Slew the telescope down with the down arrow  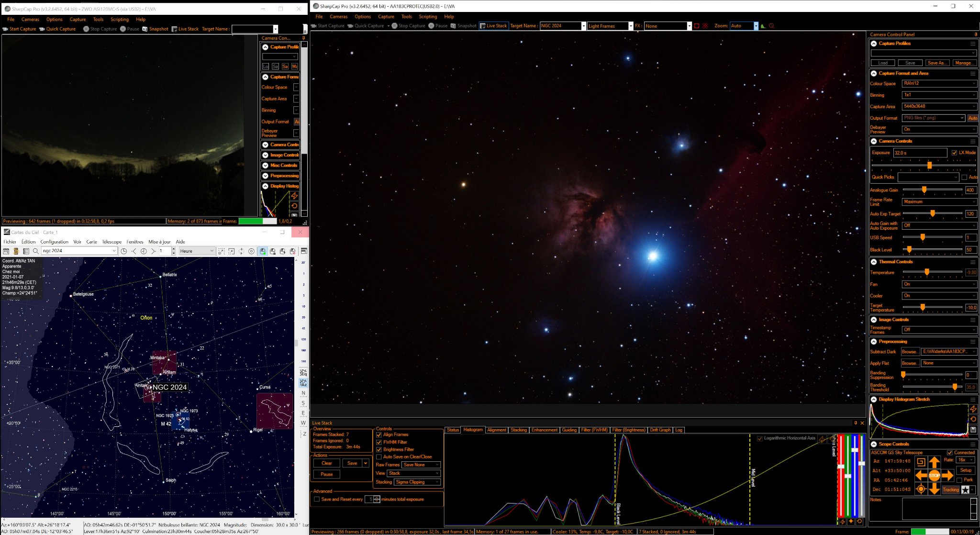(x=934, y=489)
